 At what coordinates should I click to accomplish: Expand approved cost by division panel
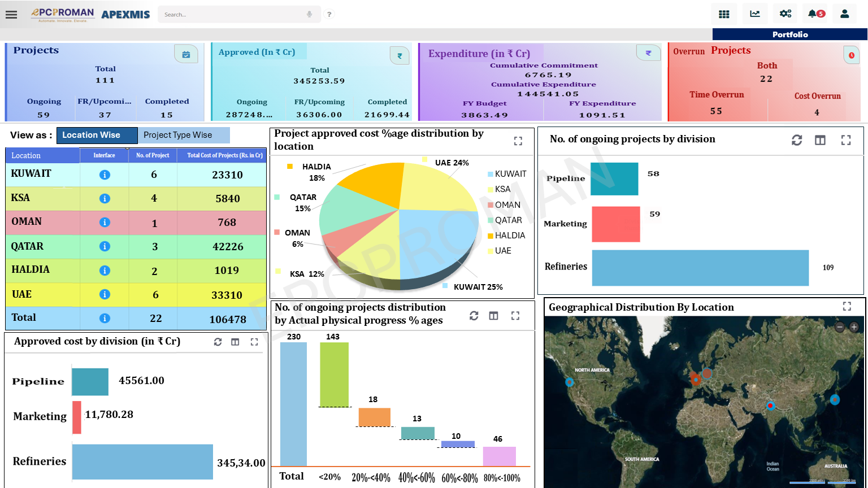(x=254, y=342)
